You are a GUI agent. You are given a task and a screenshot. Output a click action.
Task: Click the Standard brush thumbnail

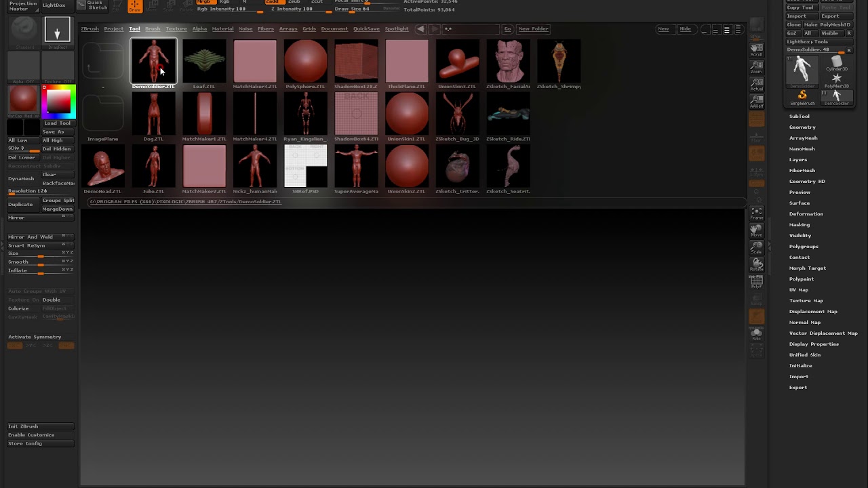[24, 31]
